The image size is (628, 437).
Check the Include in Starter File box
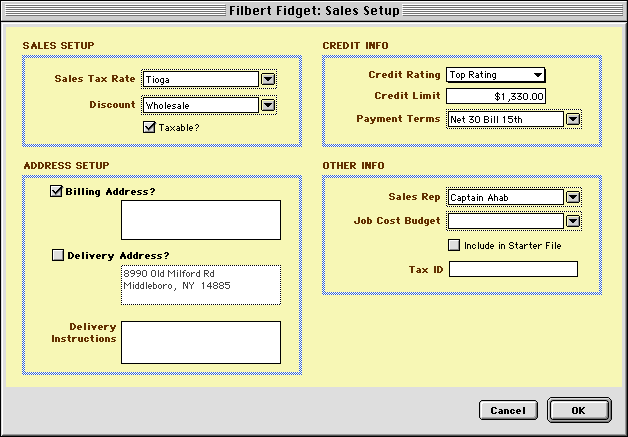pyautogui.click(x=453, y=244)
